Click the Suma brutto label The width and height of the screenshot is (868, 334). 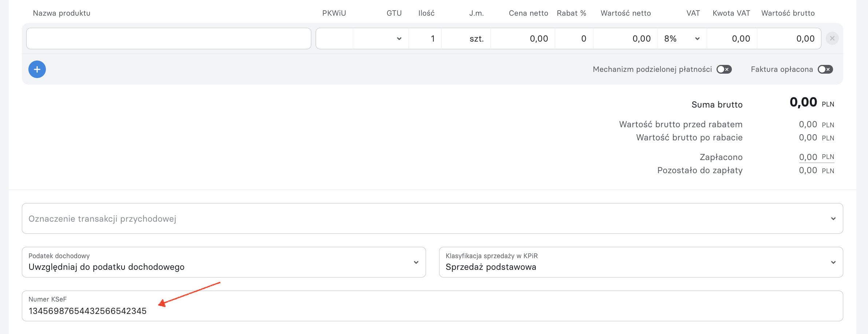(x=717, y=105)
